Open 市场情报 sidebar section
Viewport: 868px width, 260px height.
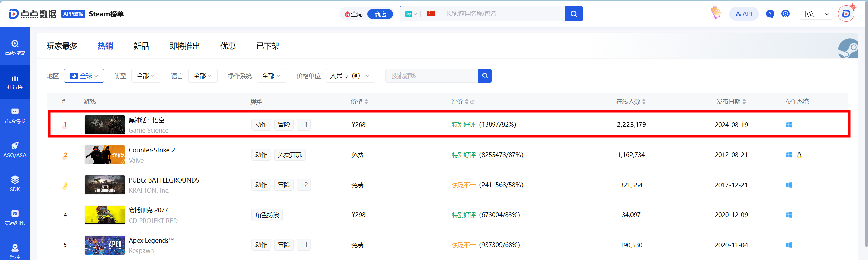click(15, 116)
